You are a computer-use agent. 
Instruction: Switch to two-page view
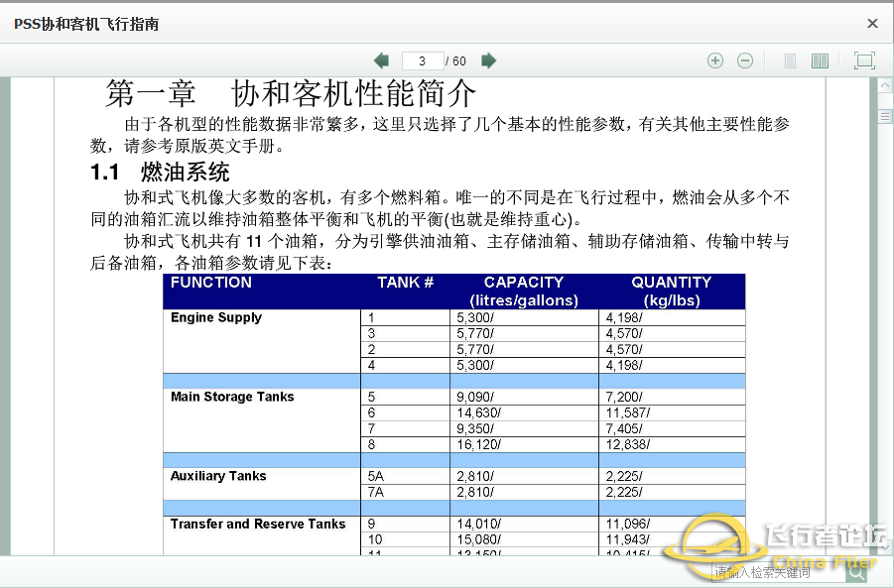(820, 60)
